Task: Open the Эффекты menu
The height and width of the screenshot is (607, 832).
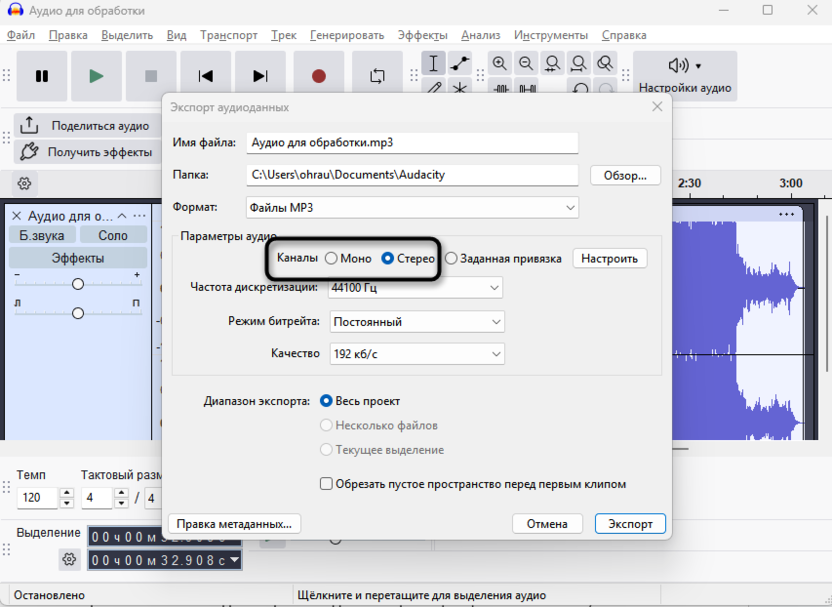Action: pyautogui.click(x=422, y=35)
